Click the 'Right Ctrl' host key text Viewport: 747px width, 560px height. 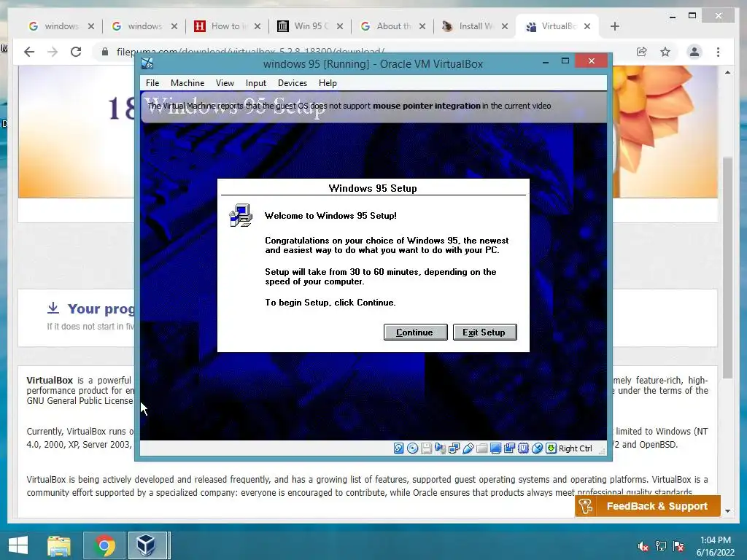(x=575, y=448)
